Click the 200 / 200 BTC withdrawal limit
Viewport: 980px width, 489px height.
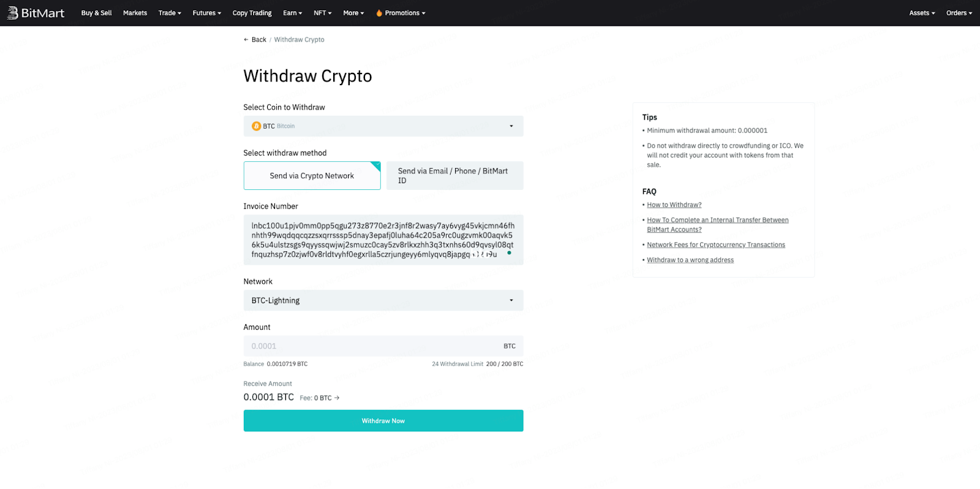click(505, 364)
